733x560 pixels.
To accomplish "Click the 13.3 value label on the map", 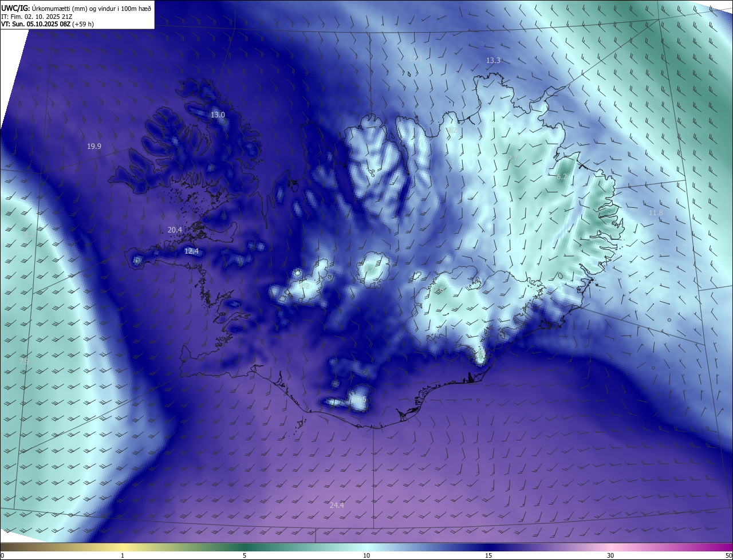I will [493, 60].
